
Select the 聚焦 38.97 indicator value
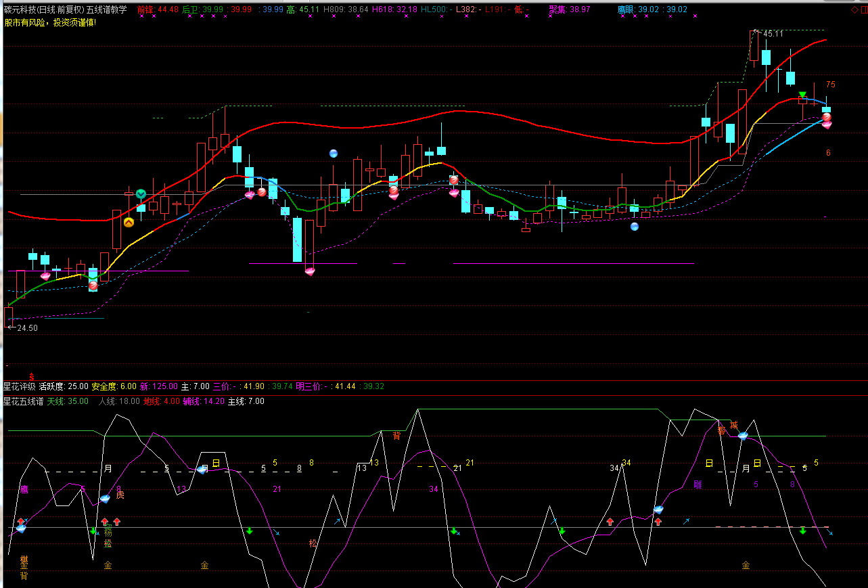point(569,9)
